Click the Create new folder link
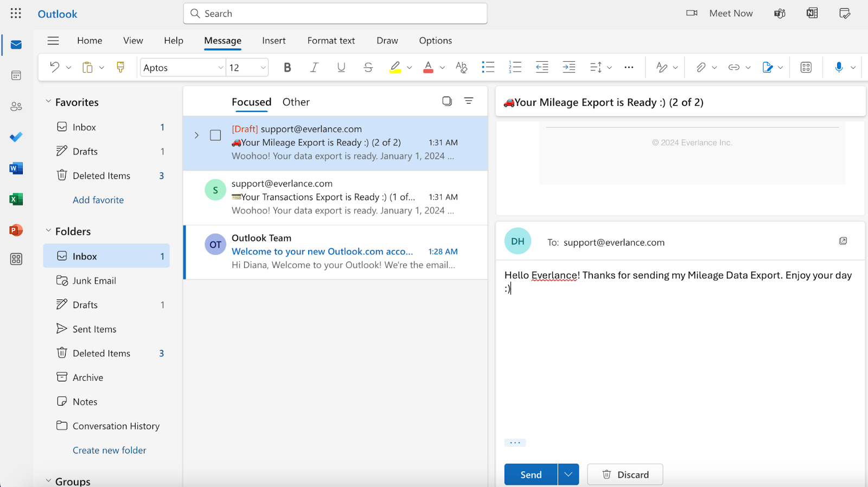Image resolution: width=868 pixels, height=487 pixels. (110, 450)
